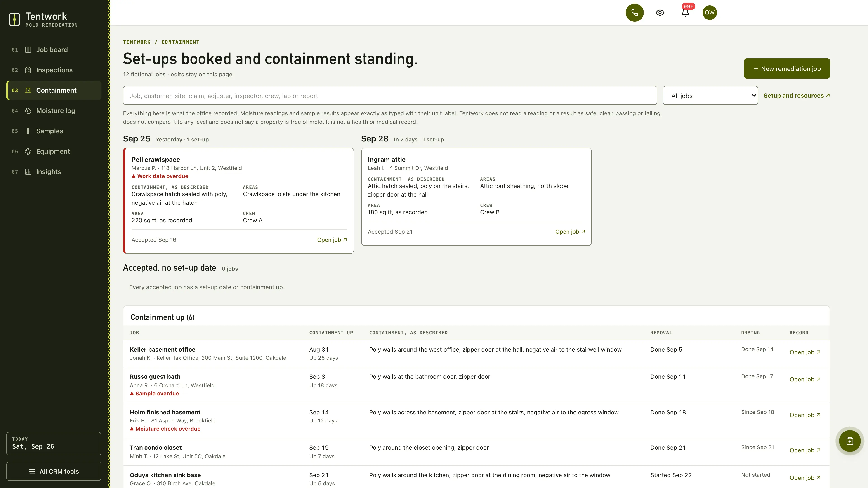Open the Samples test tube icon
The width and height of the screenshot is (868, 488).
click(x=28, y=131)
